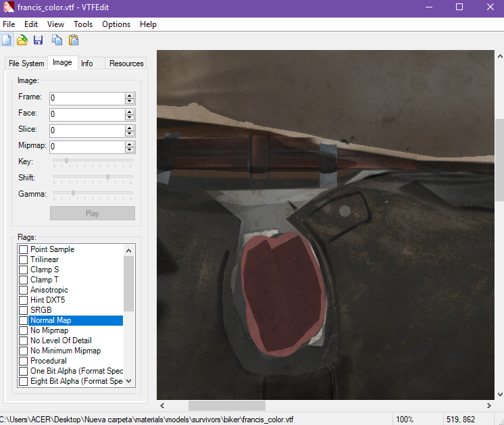Enable the Point Sample flag
This screenshot has height=425, width=504.
(23, 249)
